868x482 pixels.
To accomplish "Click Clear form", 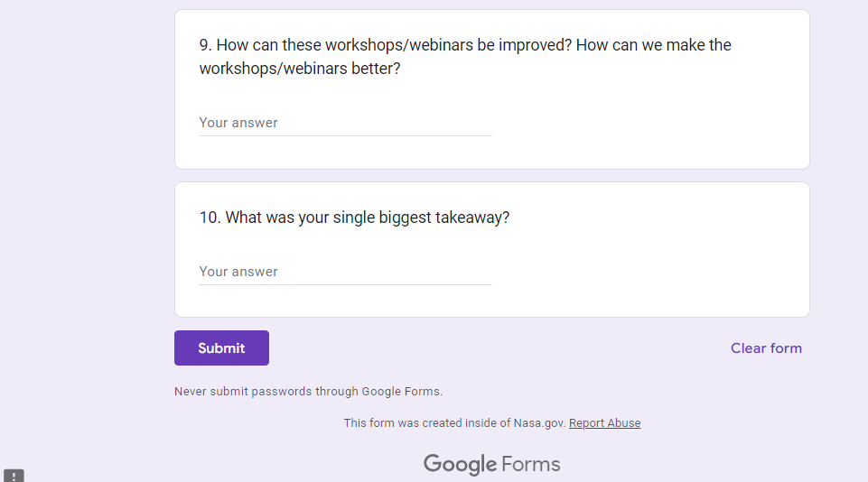I will pyautogui.click(x=766, y=348).
